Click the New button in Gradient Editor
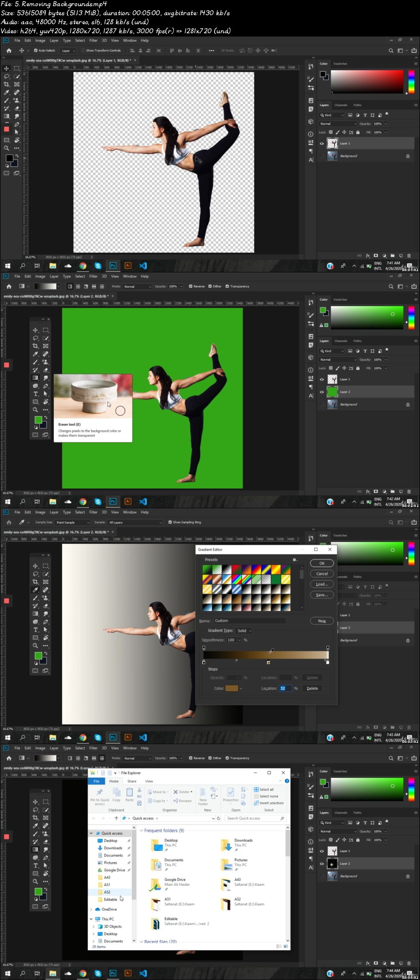 click(322, 621)
